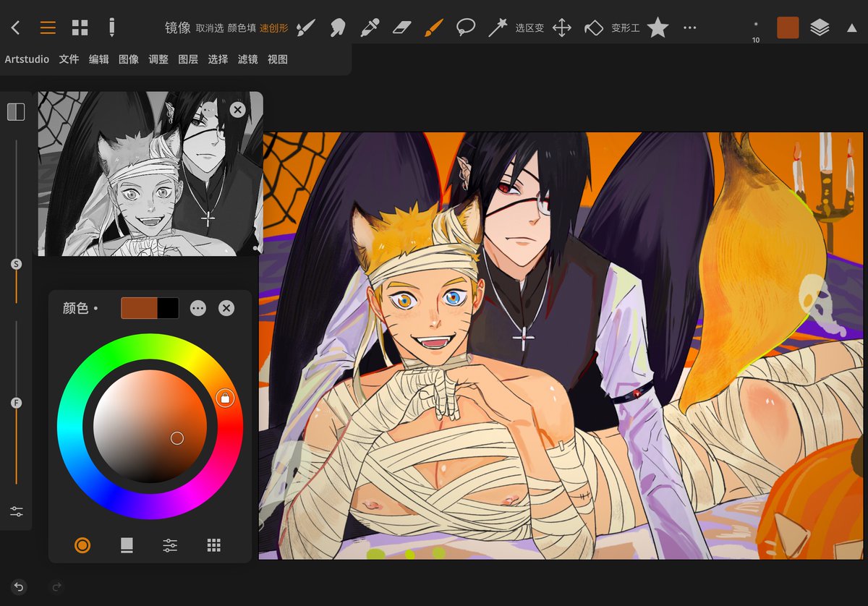
Task: Open the 文件 file menu
Action: (69, 59)
